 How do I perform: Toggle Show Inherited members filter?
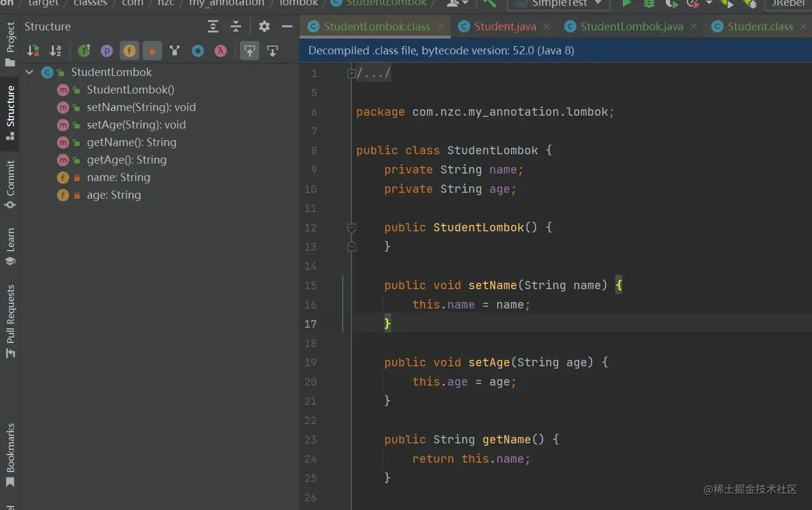[84, 51]
